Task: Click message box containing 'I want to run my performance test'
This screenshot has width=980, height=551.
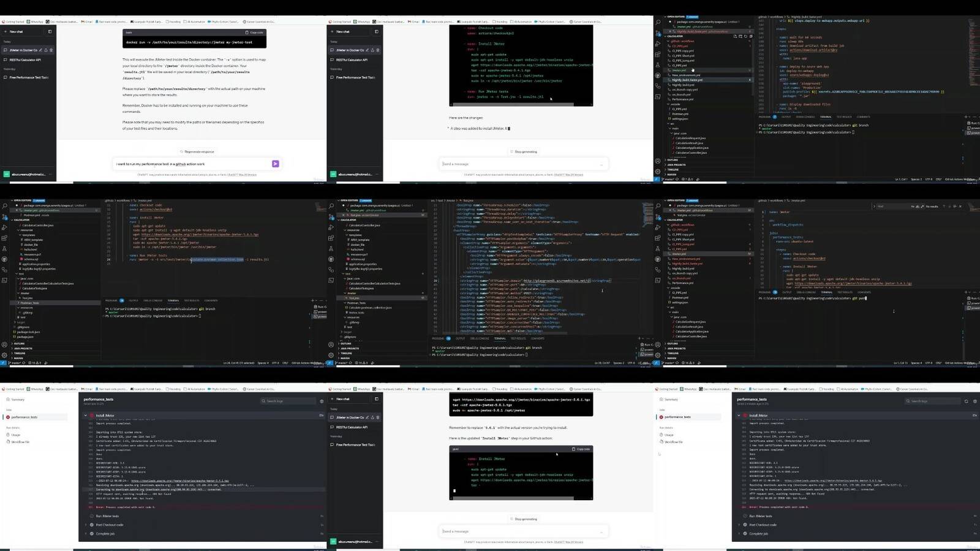Action: 197,164
